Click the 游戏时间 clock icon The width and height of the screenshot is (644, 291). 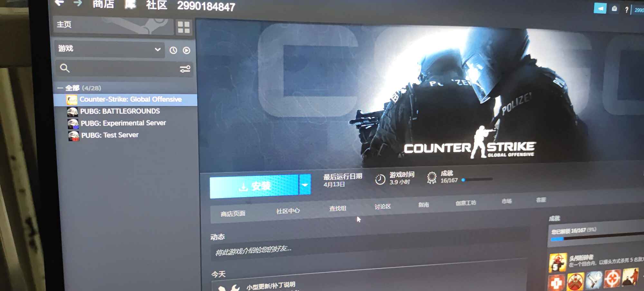point(380,179)
